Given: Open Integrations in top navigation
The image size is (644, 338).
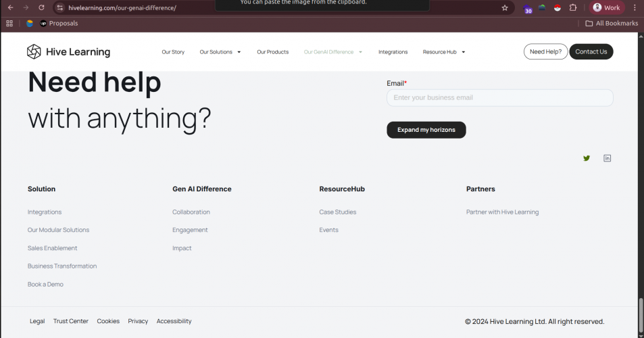Looking at the screenshot, I should [393, 52].
